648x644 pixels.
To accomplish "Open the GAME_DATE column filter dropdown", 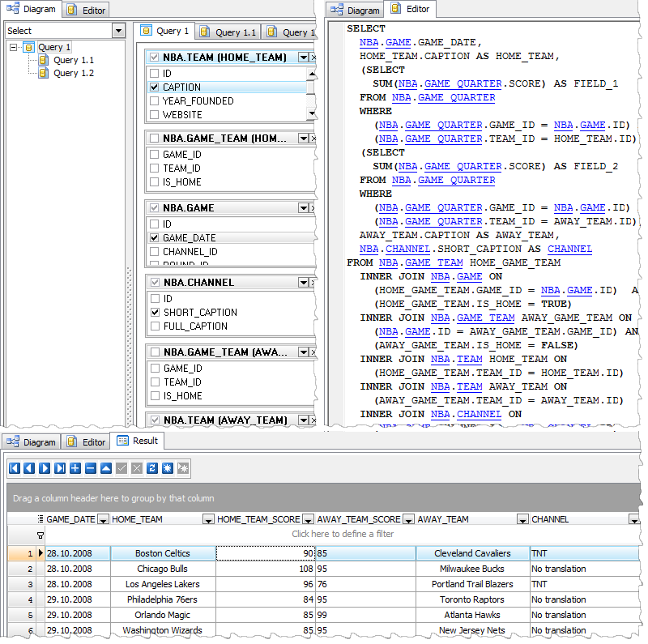I will (102, 519).
